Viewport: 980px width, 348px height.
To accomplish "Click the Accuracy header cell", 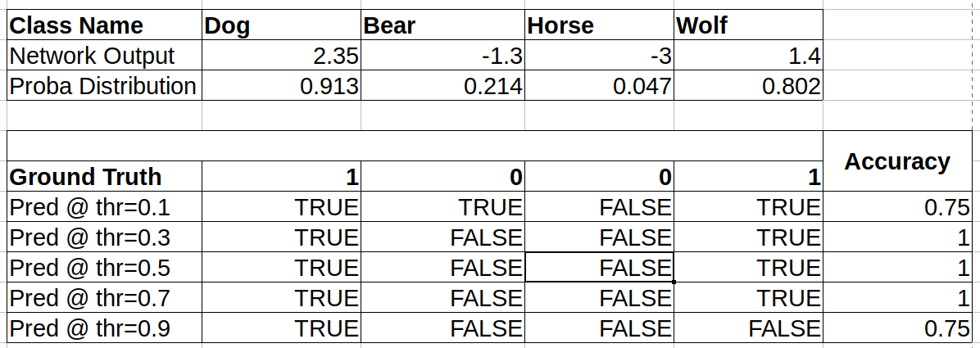I will point(897,161).
